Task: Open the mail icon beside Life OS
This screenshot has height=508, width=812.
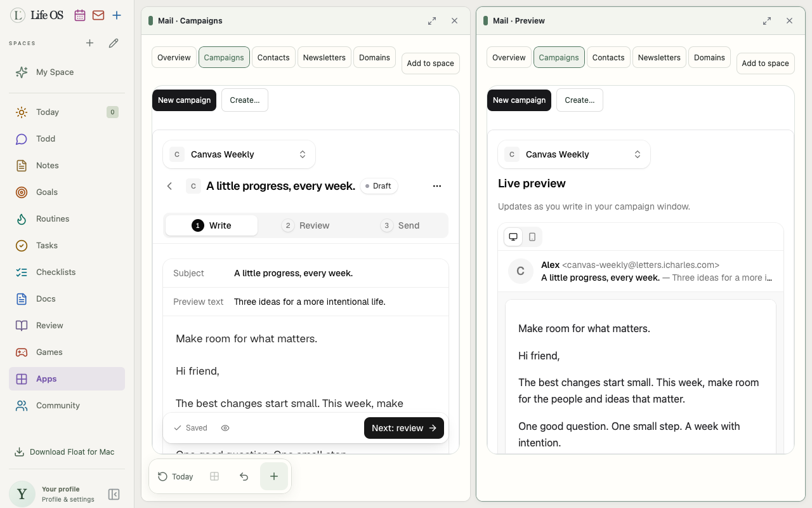Action: pyautogui.click(x=98, y=15)
